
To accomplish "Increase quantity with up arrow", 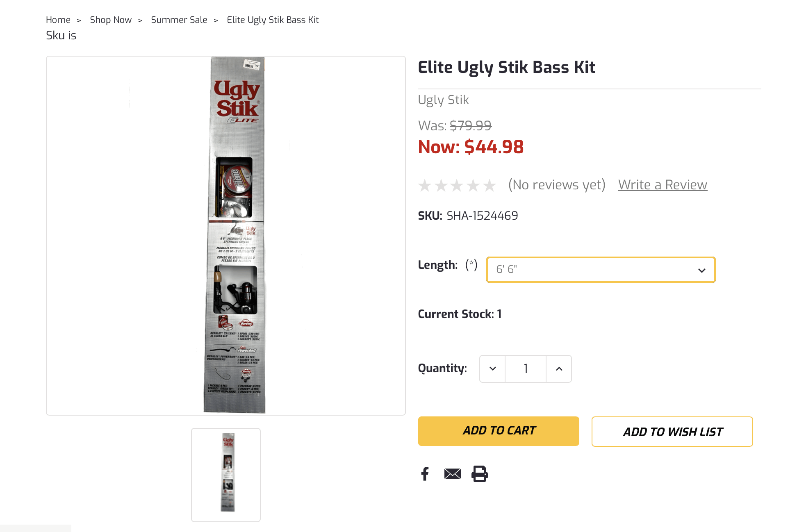I will [x=559, y=369].
